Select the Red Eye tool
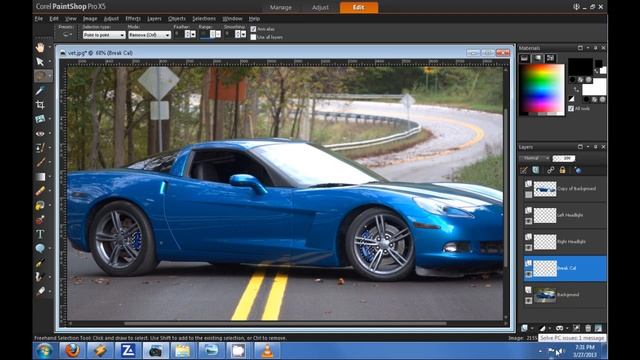640x360 pixels. (40, 133)
